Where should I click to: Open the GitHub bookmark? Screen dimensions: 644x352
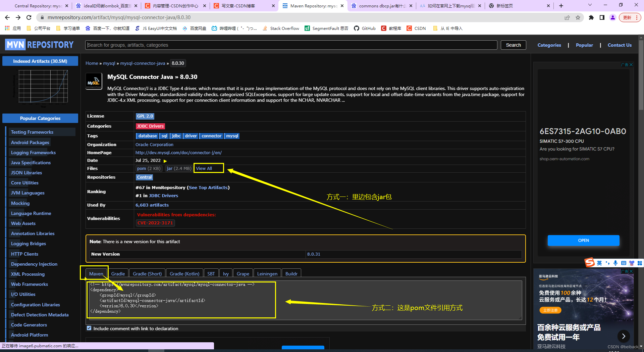365,28
